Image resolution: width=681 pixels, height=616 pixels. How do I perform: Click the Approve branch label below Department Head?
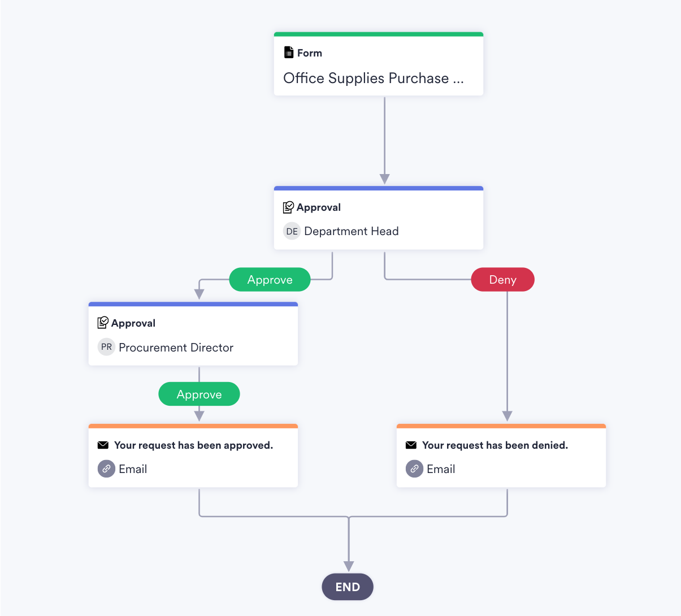[270, 279]
